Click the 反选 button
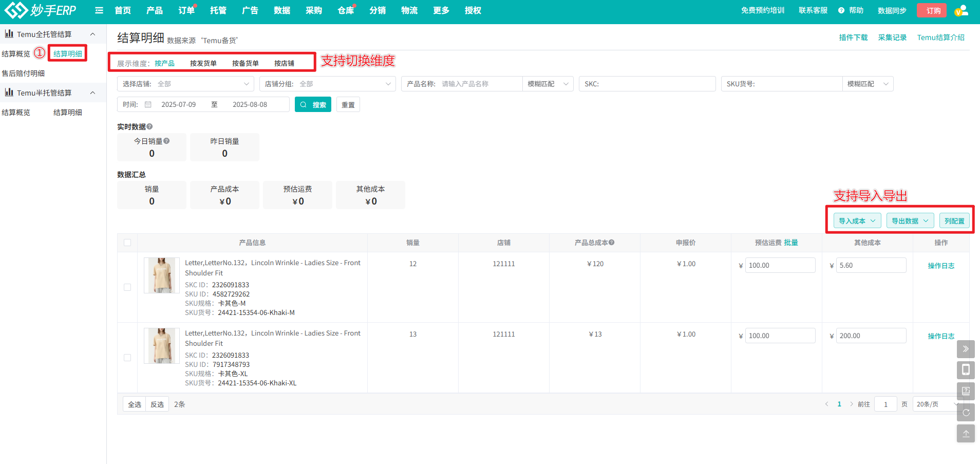Screen dimensions: 980x464 coord(157,404)
